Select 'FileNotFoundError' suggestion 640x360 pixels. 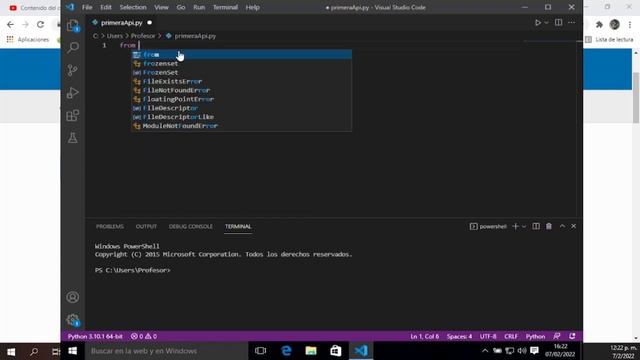point(242,90)
